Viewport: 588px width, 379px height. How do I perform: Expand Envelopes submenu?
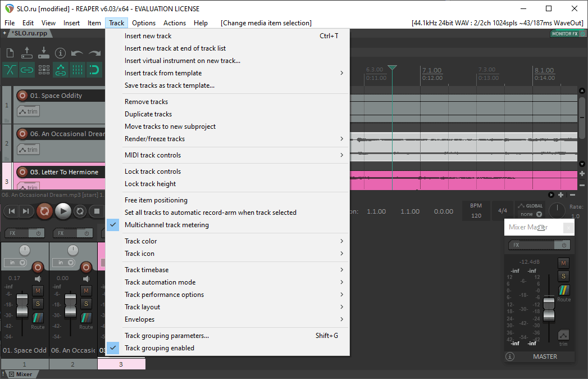[227, 319]
